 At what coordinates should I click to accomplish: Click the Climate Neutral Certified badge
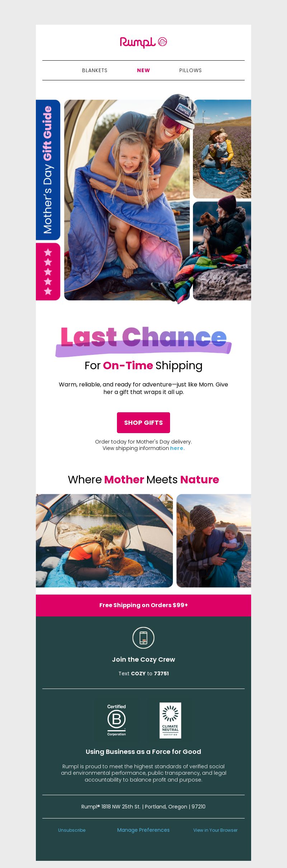pyautogui.click(x=170, y=720)
